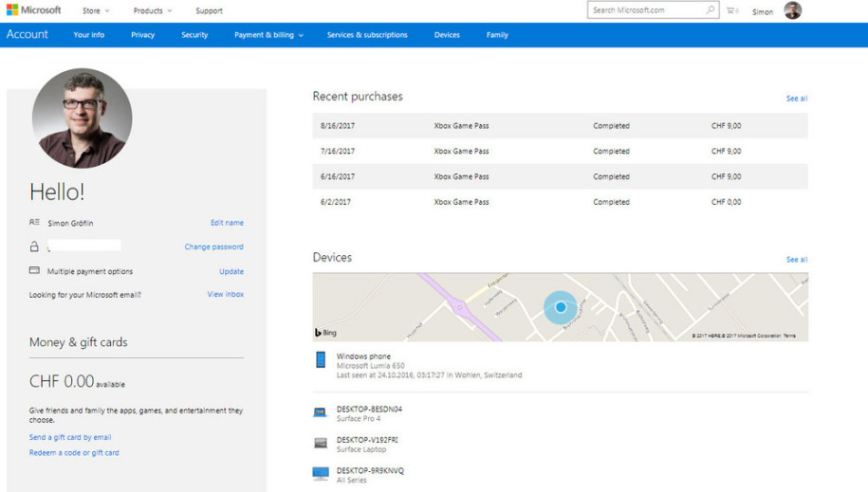Click the Multiple payment options text
The image size is (868, 492).
tap(90, 271)
